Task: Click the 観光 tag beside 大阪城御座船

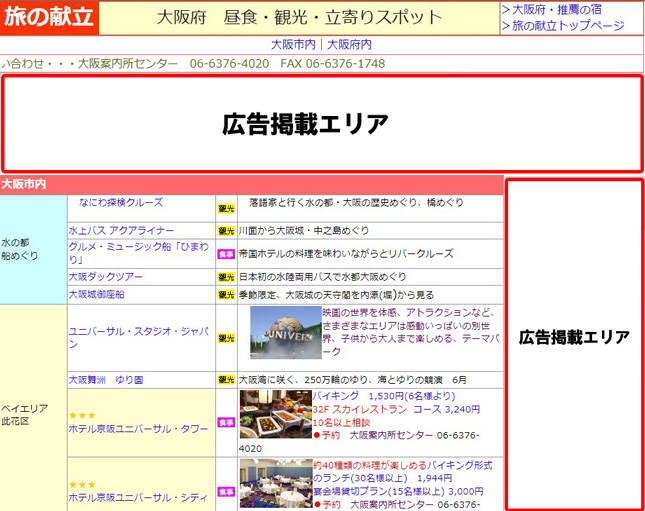Action: (x=226, y=295)
